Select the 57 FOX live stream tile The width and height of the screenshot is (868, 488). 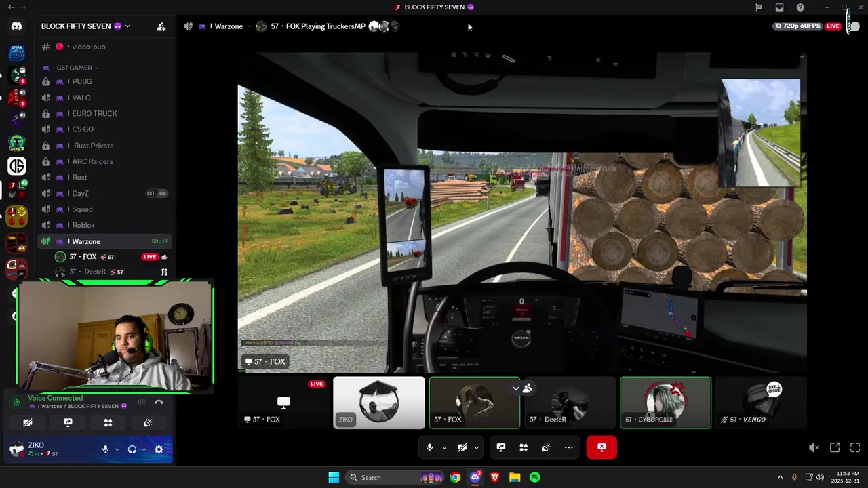tap(283, 403)
